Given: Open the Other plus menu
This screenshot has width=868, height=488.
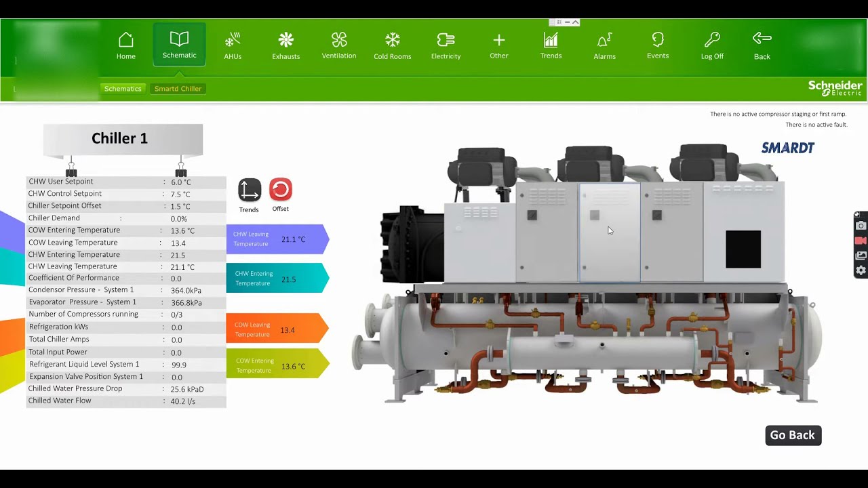Looking at the screenshot, I should (499, 46).
